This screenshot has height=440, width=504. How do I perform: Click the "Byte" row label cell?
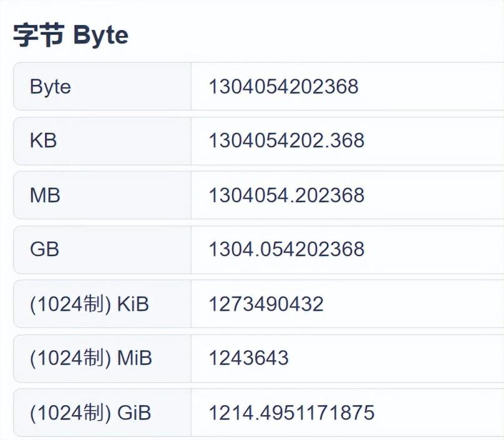click(51, 87)
